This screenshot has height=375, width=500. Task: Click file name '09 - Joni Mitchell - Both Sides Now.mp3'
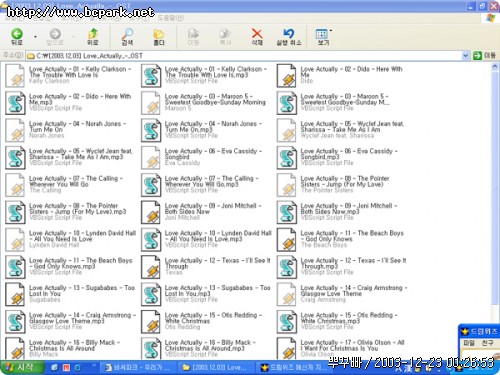349,209
